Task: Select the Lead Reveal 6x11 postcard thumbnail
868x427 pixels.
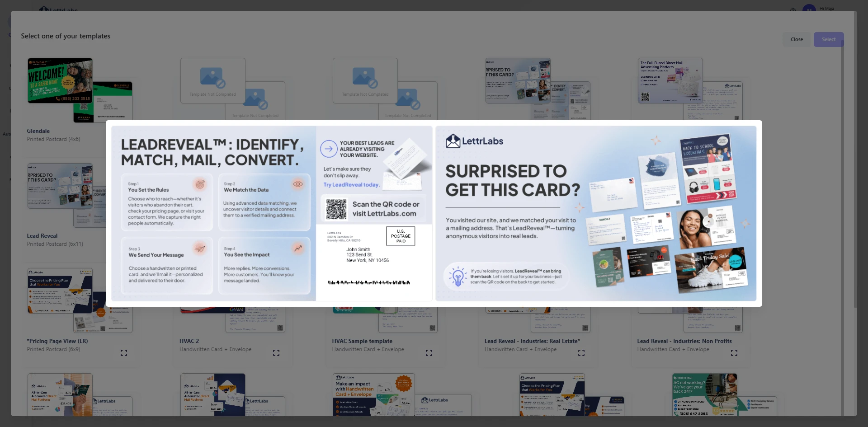Action: coord(60,186)
